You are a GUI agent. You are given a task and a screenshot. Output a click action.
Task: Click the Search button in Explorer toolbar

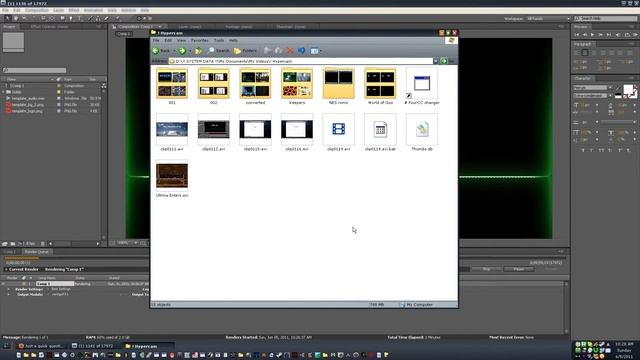pos(218,51)
